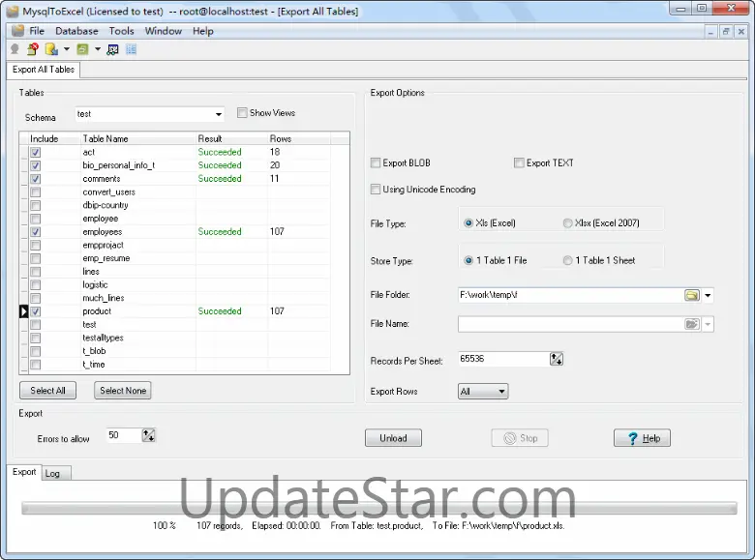The width and height of the screenshot is (755, 560).
Task: Uncheck the act table checkbox
Action: coord(36,152)
